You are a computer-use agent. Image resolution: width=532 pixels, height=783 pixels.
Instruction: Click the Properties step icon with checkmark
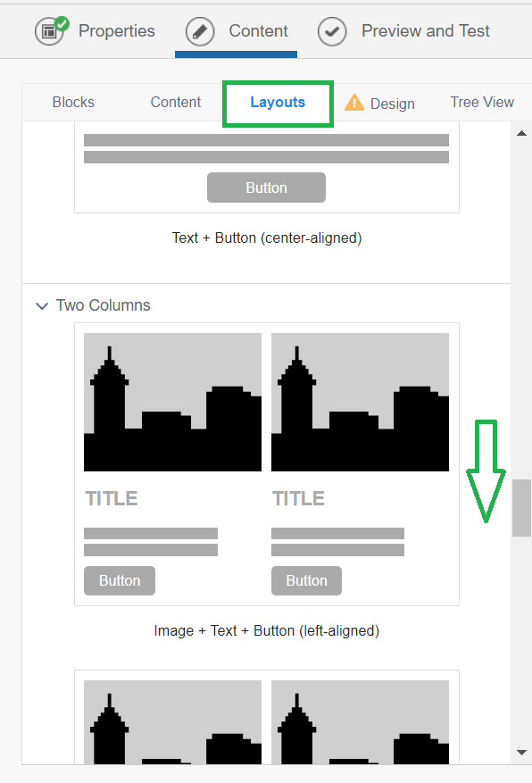click(x=50, y=31)
